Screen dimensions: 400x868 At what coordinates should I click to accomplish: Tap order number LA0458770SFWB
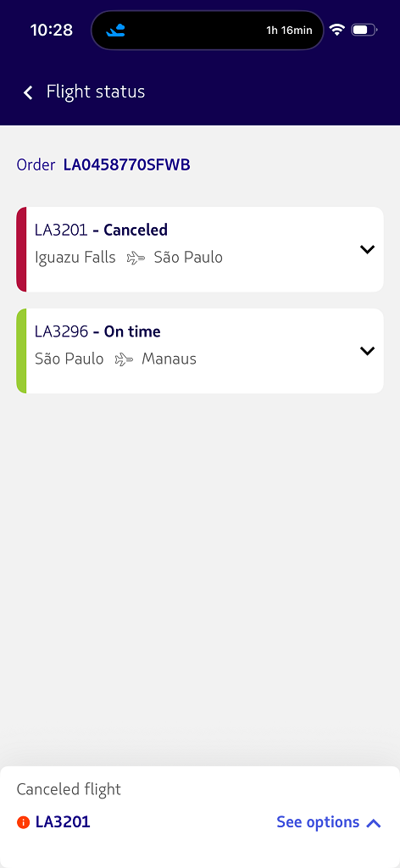[126, 164]
